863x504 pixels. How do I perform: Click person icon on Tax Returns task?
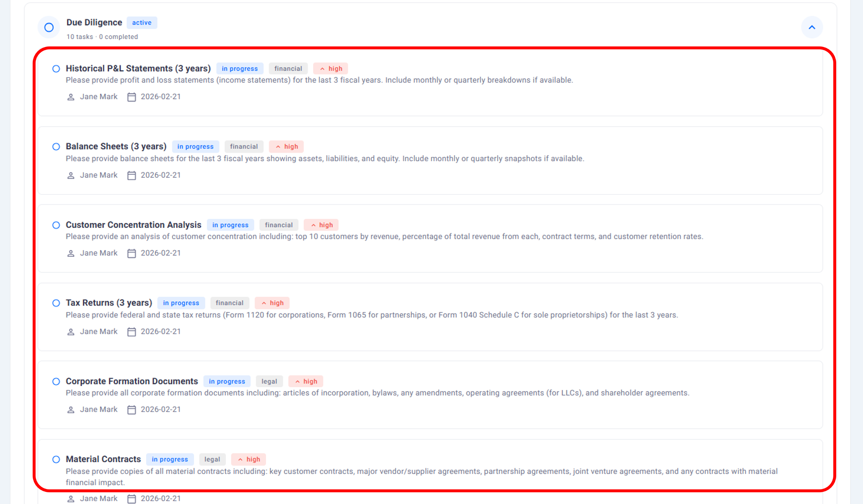[x=71, y=332]
